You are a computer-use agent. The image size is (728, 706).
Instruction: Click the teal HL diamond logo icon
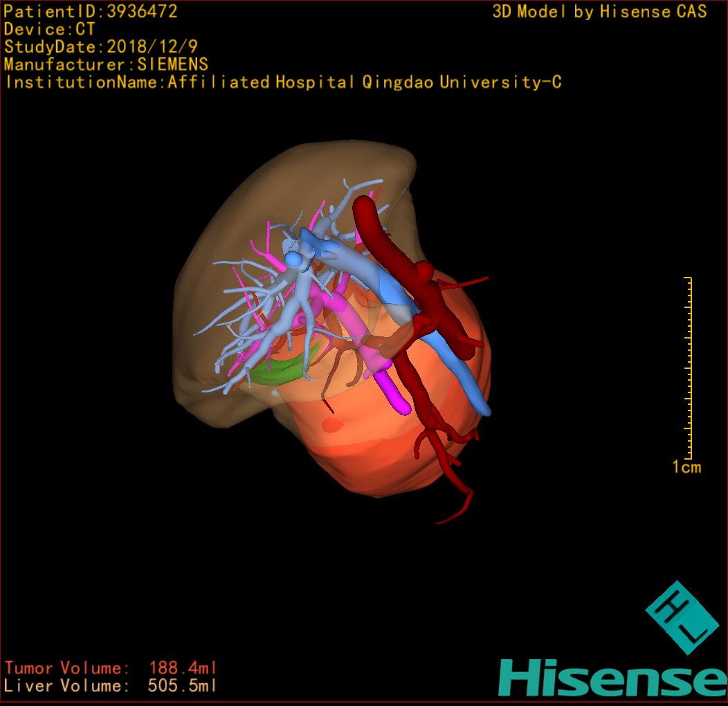682,617
